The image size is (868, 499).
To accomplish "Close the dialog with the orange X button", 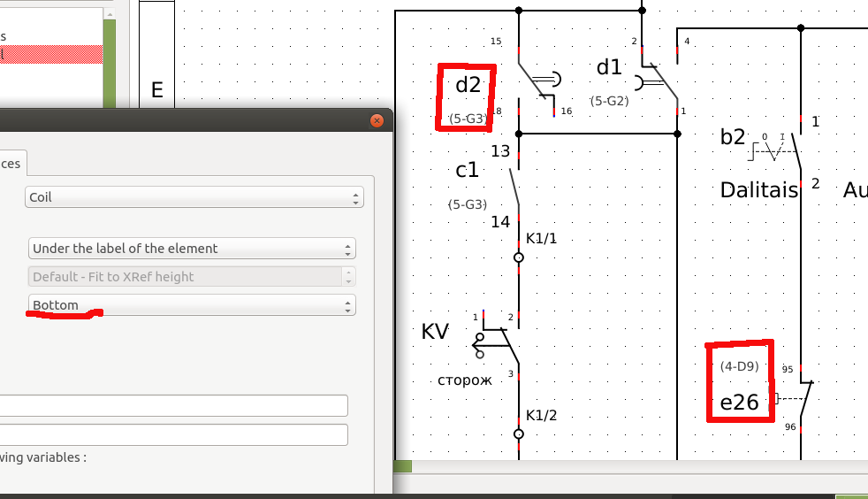I will pos(377,120).
